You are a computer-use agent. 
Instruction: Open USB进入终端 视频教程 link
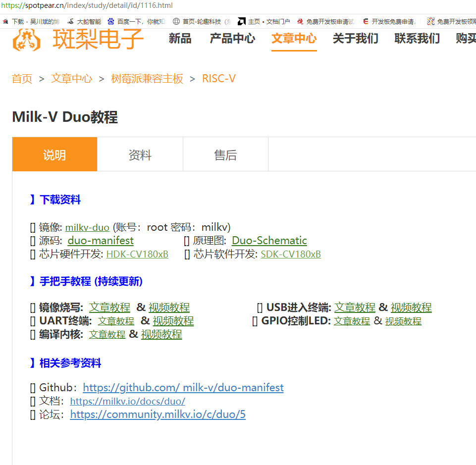tap(411, 308)
